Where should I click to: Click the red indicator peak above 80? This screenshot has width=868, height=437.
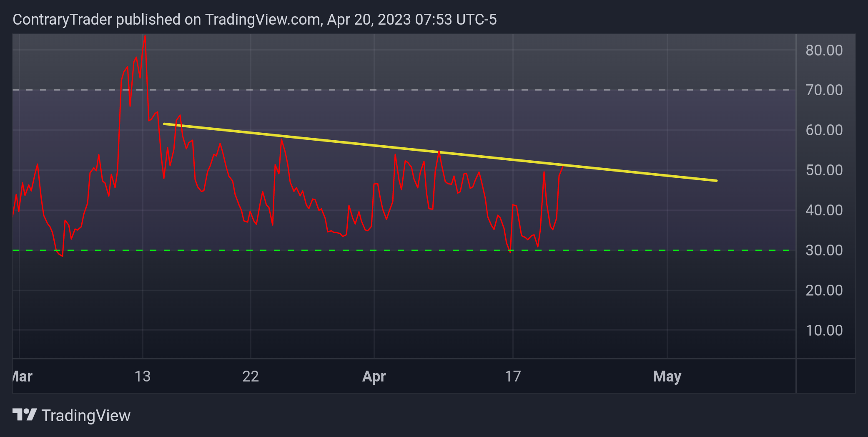145,37
